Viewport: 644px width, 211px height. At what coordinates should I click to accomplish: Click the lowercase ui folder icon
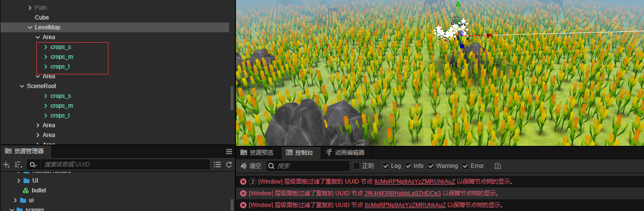[x=24, y=200]
